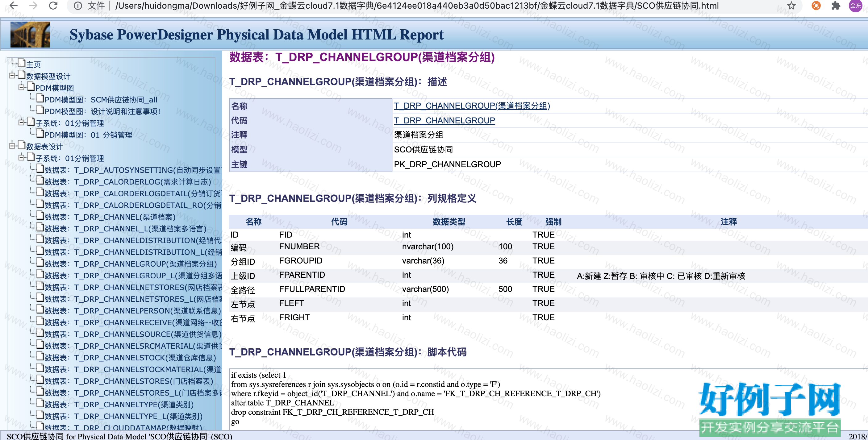Open PDM模型图: 设计说明和注意事项!

103,111
